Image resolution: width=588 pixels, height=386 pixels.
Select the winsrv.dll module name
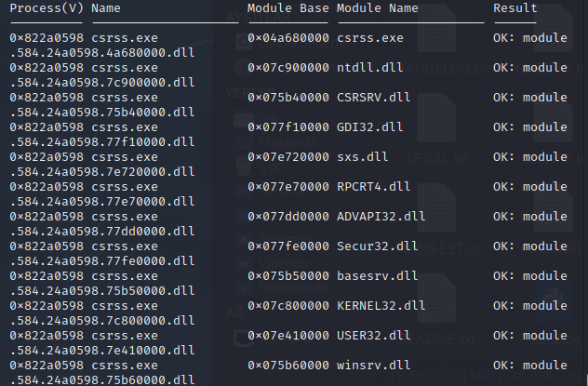[373, 366]
